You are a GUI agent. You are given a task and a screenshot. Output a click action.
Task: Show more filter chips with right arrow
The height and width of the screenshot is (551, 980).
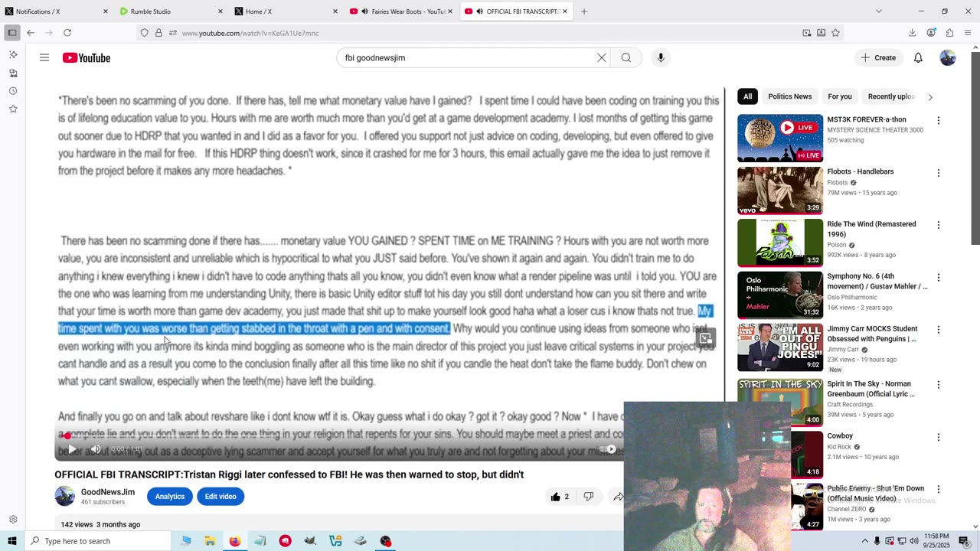click(930, 97)
